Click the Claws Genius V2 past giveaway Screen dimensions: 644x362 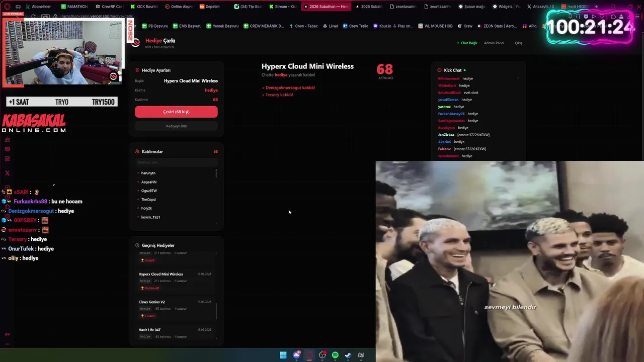coord(175,309)
